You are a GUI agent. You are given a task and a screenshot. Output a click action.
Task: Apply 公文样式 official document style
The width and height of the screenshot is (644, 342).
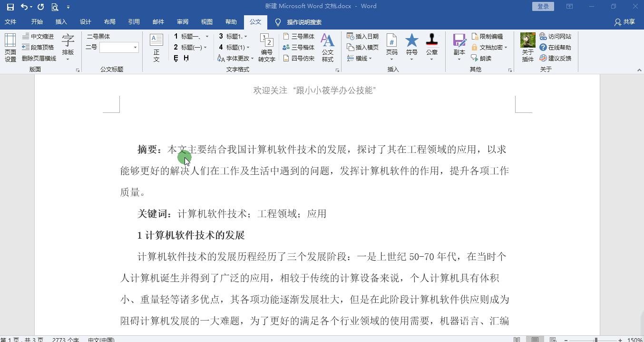coord(327,46)
